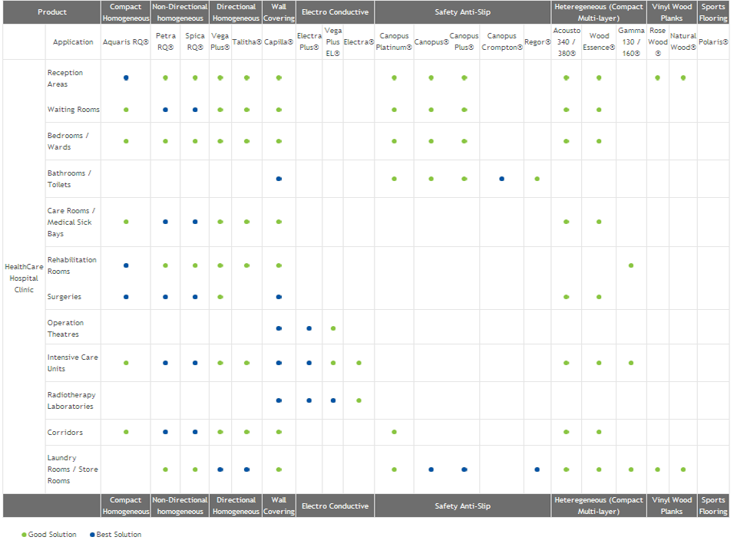This screenshot has height=560, width=737.
Task: Select the Waiting Rooms row label
Action: tap(74, 110)
